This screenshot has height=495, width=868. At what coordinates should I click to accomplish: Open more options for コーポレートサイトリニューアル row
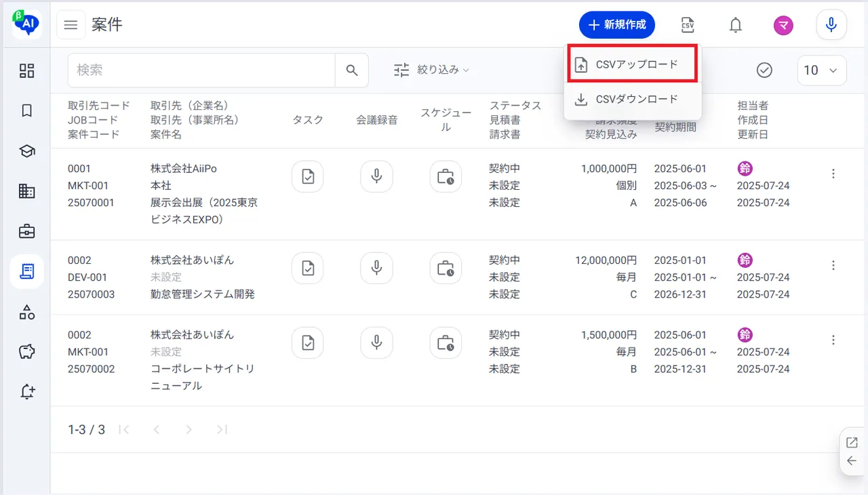coord(833,340)
